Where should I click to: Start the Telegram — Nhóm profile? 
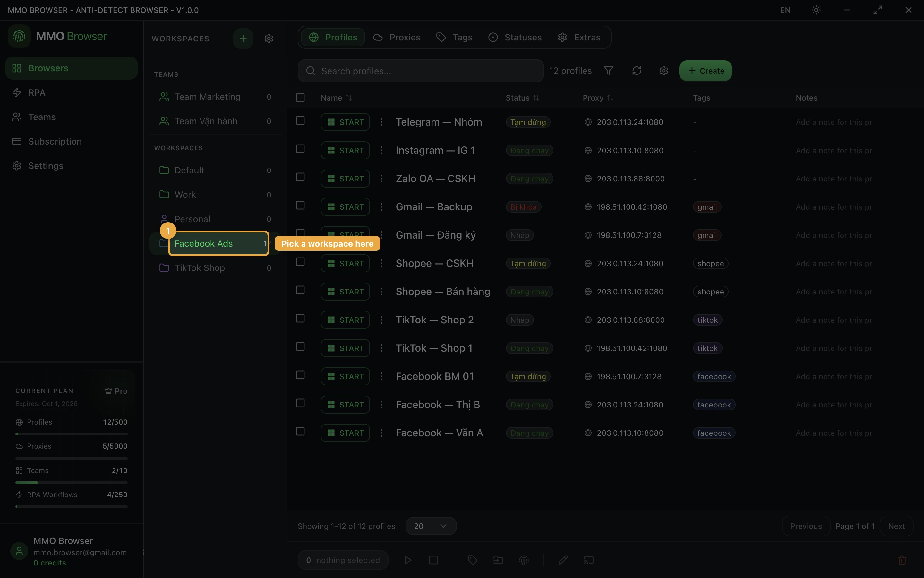tap(345, 122)
